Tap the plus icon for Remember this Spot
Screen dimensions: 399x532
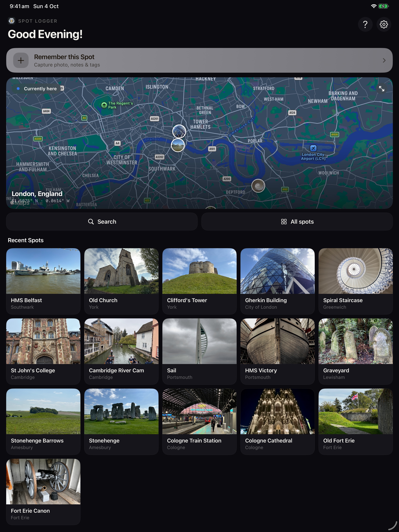click(21, 60)
